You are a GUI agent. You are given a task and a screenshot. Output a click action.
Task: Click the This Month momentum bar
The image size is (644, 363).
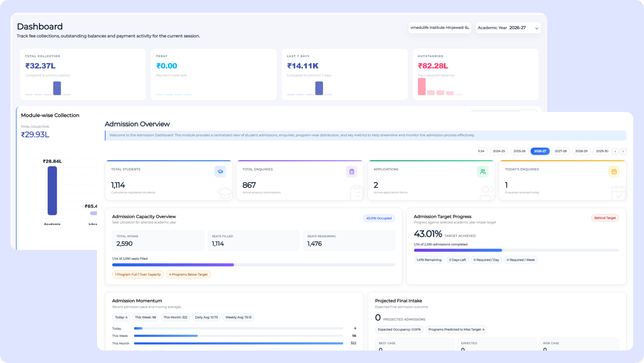[238, 343]
